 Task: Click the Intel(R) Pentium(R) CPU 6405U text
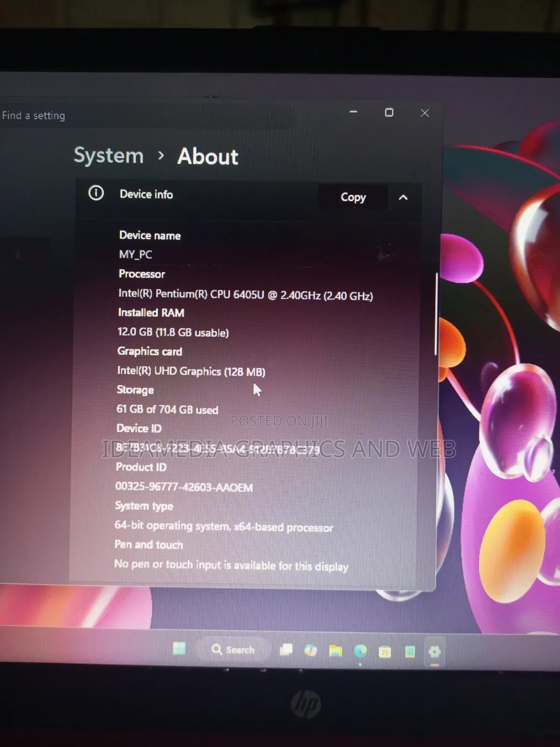pyautogui.click(x=245, y=295)
